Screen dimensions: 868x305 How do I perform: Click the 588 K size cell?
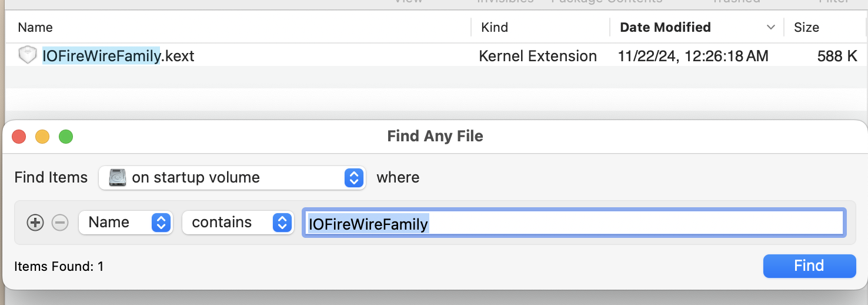tap(837, 56)
